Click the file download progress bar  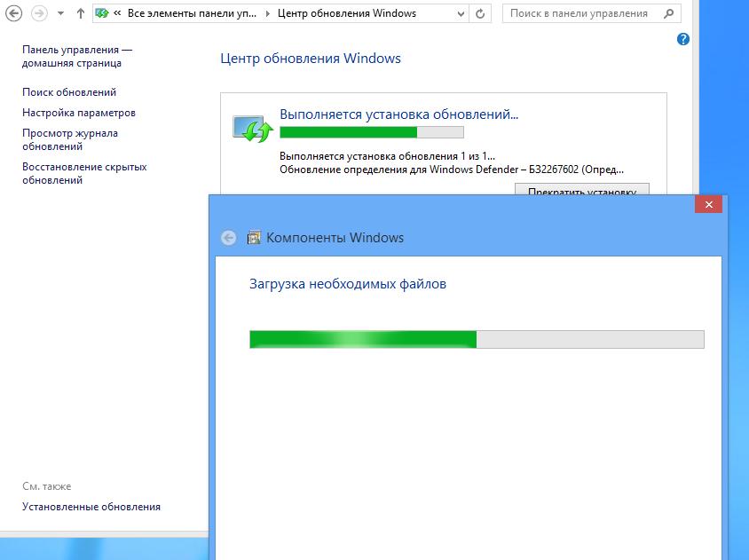[477, 339]
